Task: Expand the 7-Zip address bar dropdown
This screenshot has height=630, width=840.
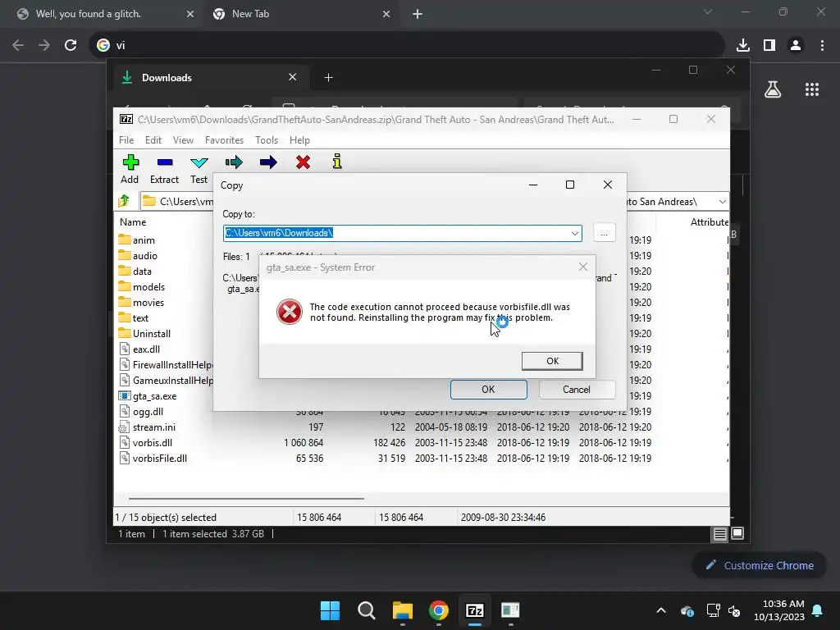Action: [722, 202]
